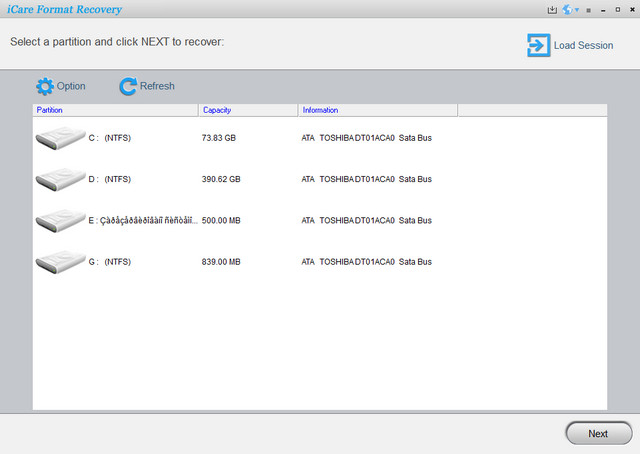Select the C: drive icon
This screenshot has height=454, width=640.
pyautogui.click(x=60, y=137)
